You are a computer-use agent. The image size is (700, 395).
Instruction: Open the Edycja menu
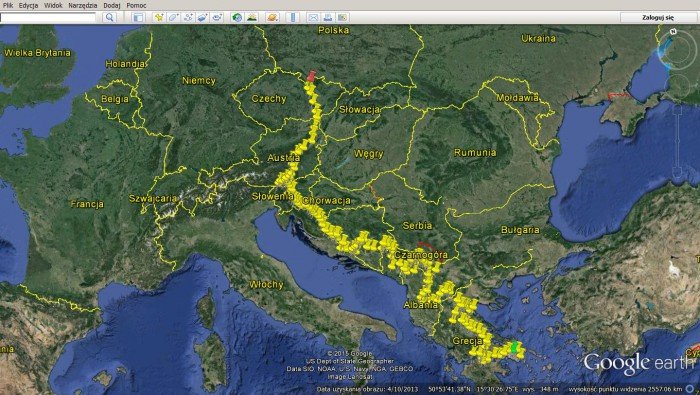coord(28,5)
